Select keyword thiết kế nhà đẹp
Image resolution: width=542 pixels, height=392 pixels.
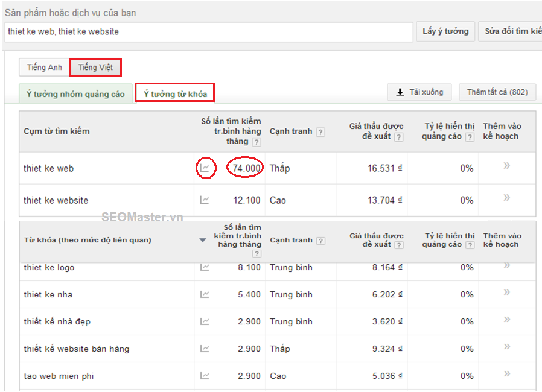click(57, 321)
